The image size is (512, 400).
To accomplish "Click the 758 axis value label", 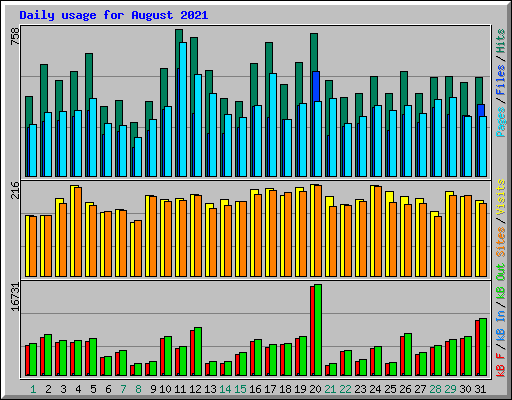I will tap(15, 36).
